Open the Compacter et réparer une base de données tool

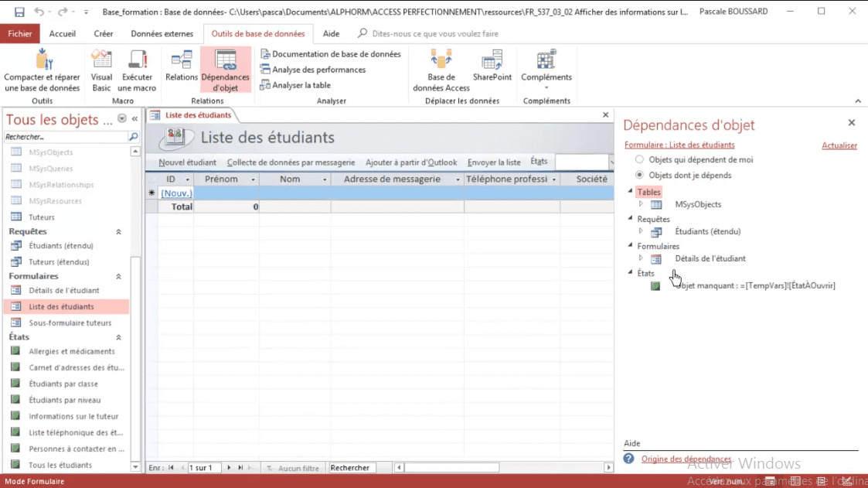[43, 70]
